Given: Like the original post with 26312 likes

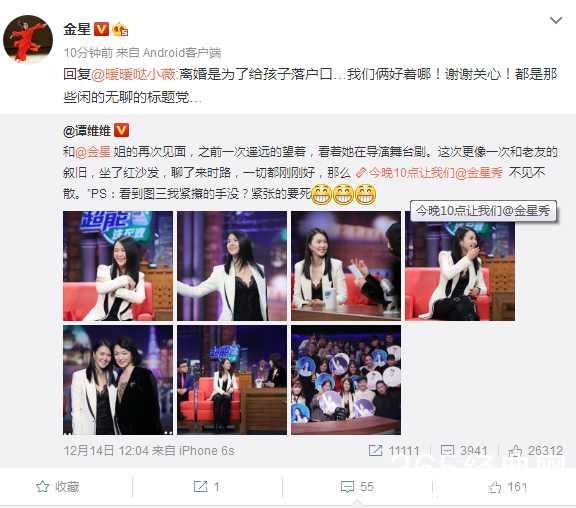Looking at the screenshot, I should tap(536, 451).
